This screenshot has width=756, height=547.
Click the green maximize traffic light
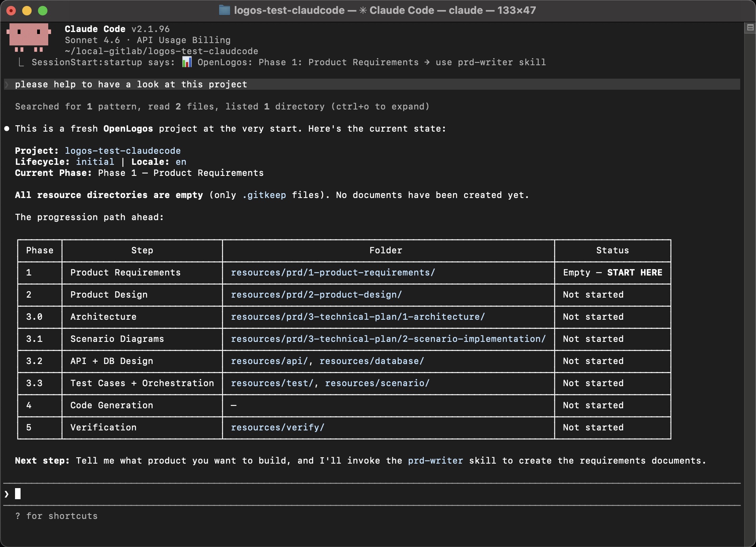click(42, 11)
